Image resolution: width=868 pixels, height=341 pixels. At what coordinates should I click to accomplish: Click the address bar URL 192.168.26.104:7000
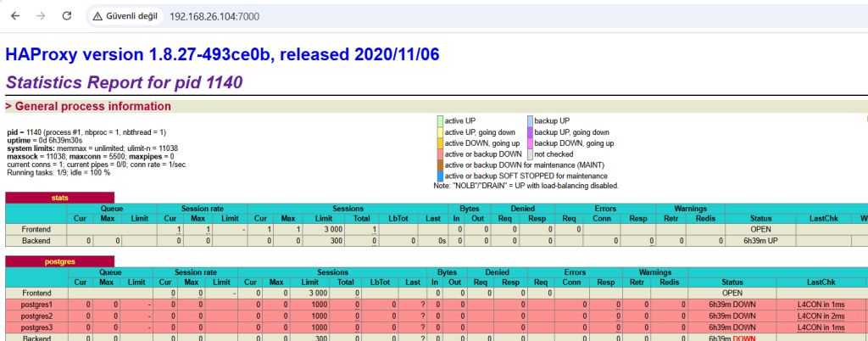(214, 16)
